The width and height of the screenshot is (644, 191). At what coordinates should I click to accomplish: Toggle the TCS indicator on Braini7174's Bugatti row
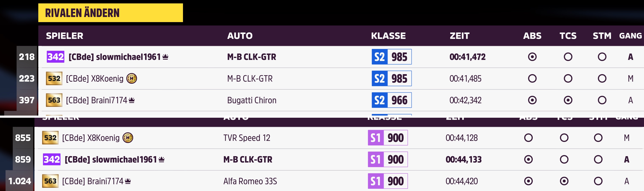[x=568, y=100]
